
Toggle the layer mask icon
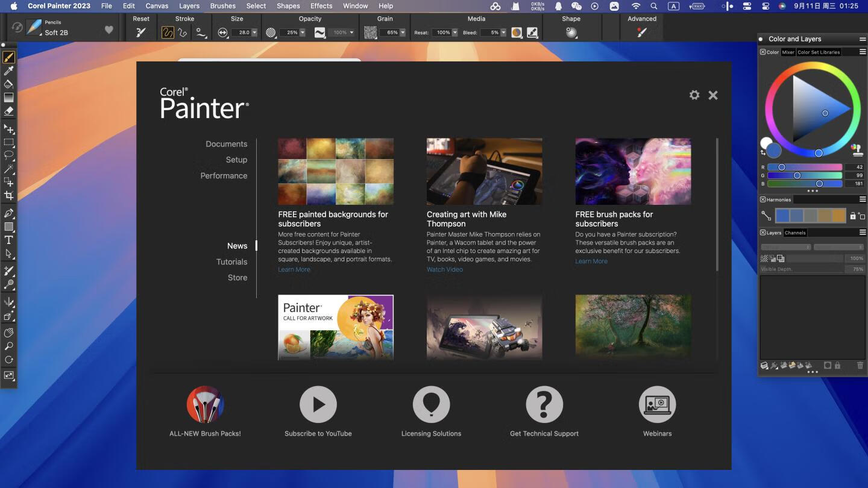pos(828,365)
